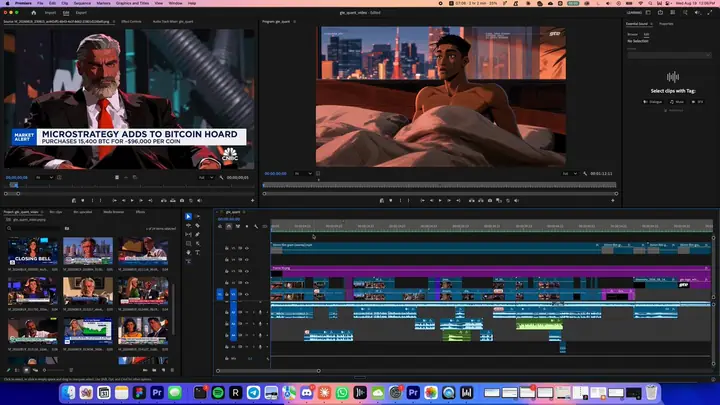Toggle Linked Selection in the timeline

tap(238, 226)
